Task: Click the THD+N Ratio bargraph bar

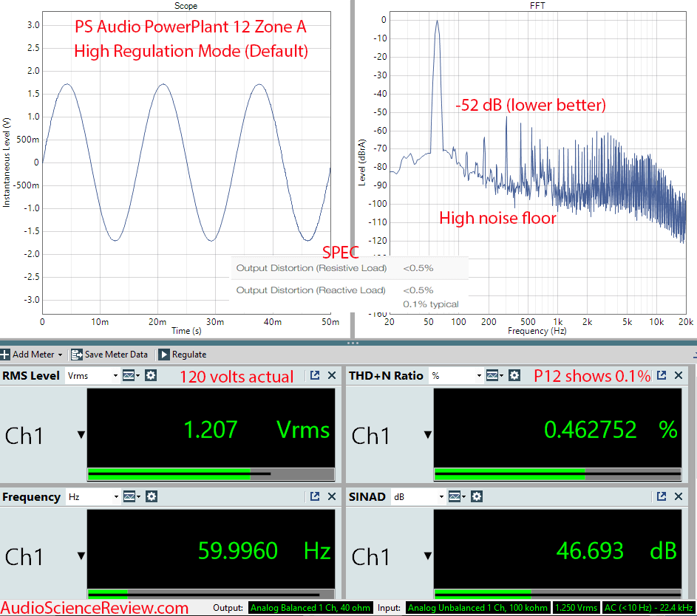Action: (557, 474)
